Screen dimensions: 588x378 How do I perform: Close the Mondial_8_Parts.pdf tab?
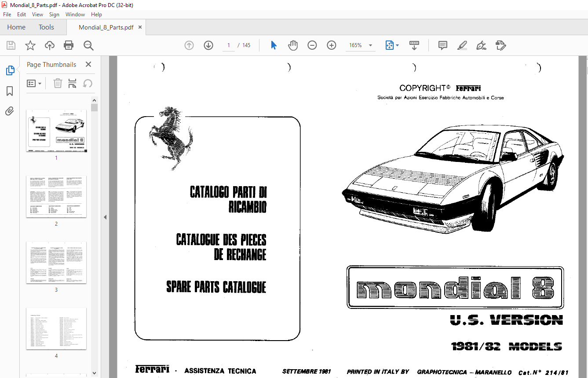point(140,27)
